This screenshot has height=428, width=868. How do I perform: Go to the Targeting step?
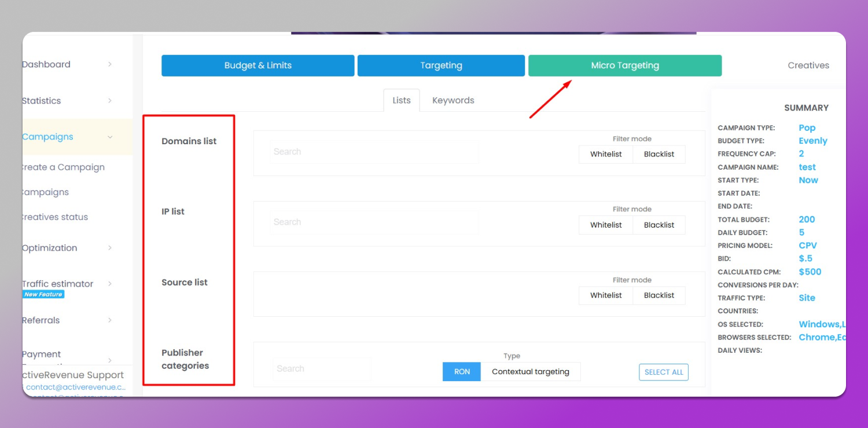pos(441,65)
